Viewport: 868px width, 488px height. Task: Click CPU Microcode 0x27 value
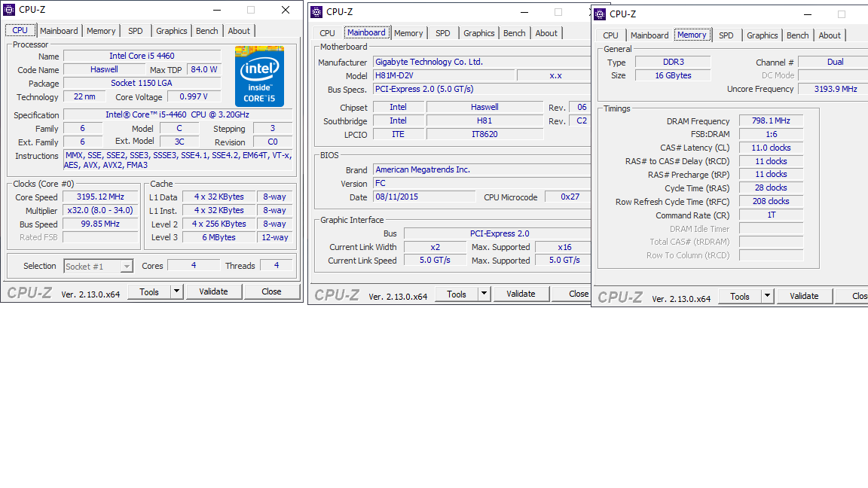coord(568,197)
